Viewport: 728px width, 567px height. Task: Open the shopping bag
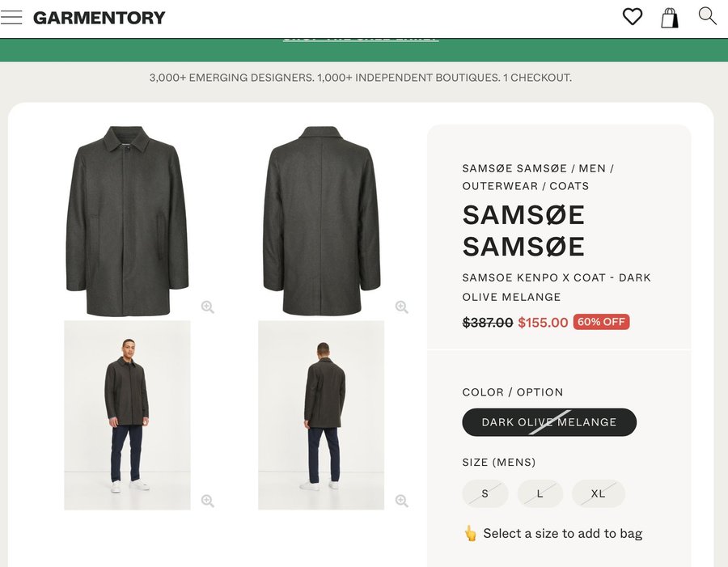pos(670,17)
